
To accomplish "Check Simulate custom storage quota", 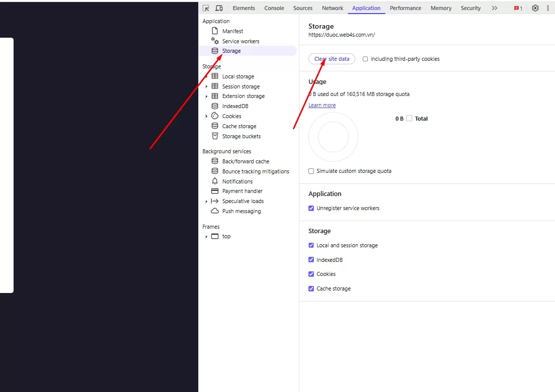I will tap(311, 171).
